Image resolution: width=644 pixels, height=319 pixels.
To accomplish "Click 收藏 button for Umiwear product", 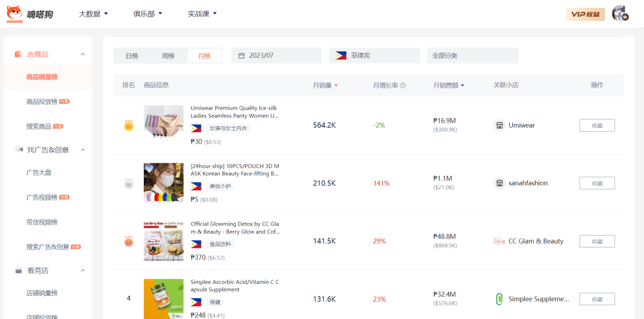I will pyautogui.click(x=597, y=125).
